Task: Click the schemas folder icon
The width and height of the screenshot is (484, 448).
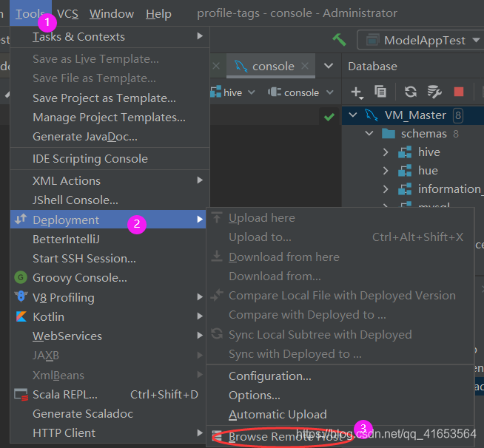Action: (389, 134)
